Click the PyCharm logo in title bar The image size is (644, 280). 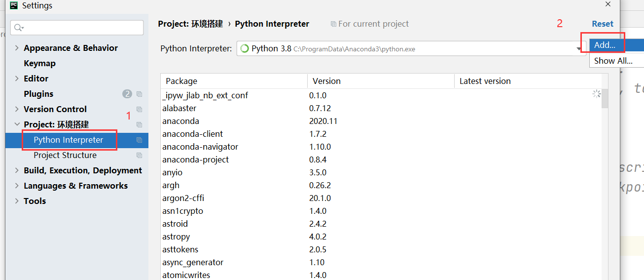[14, 5]
